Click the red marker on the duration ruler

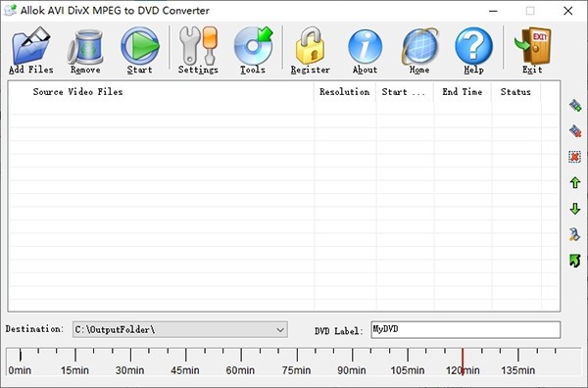[463, 361]
